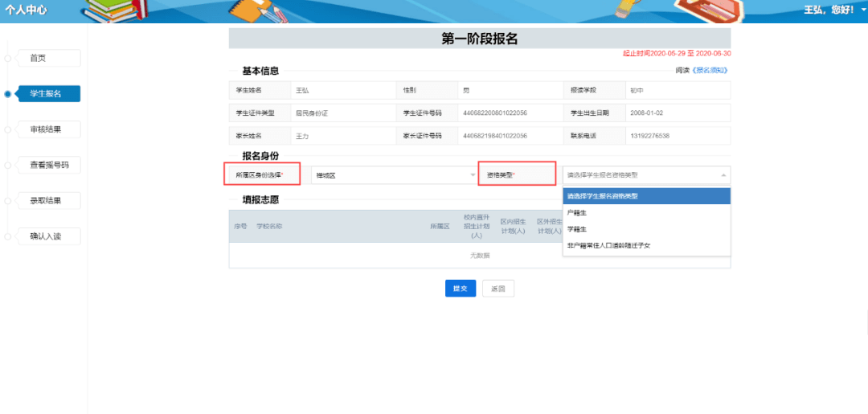868x414 pixels.
Task: Open the 首页 sidebar item
Action: click(49, 58)
